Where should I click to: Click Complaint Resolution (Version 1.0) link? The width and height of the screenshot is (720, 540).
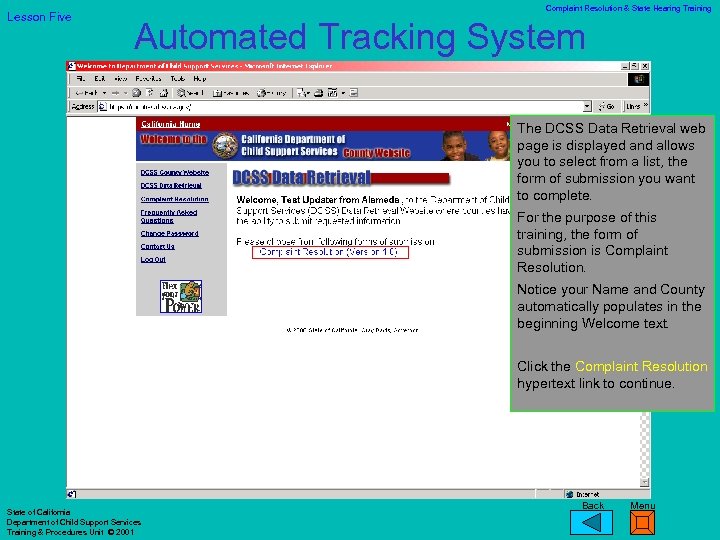[x=329, y=252]
